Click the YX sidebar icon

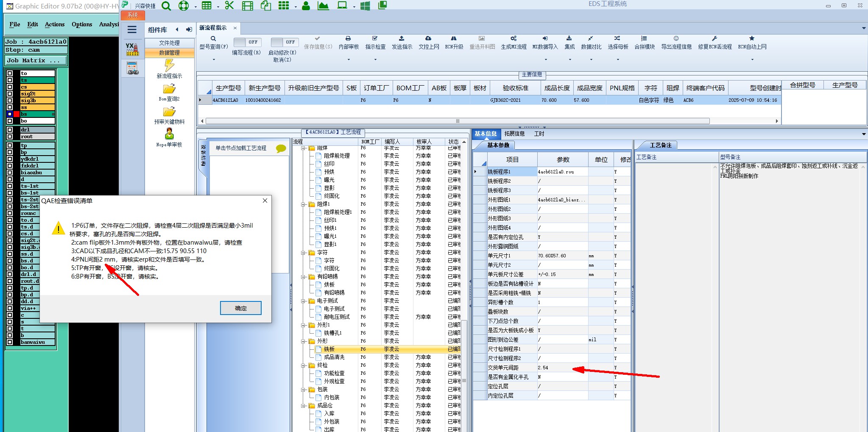point(132,49)
